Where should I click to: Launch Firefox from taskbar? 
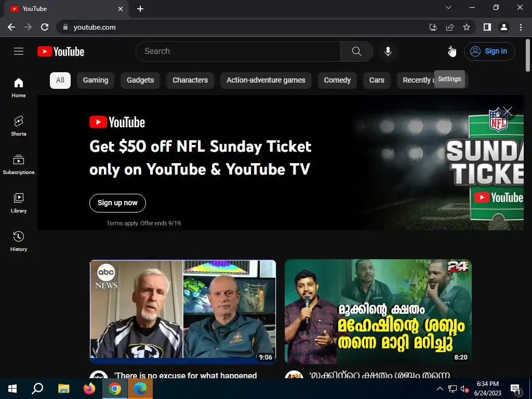click(x=89, y=389)
